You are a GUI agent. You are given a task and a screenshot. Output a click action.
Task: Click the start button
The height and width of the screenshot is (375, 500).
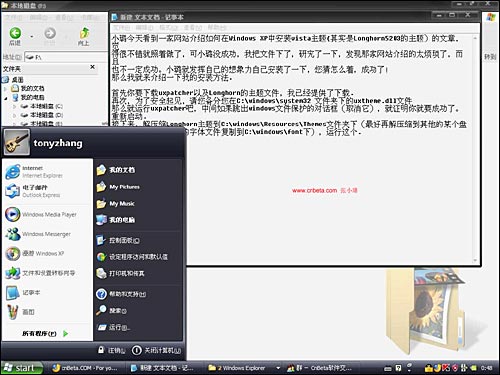(21, 368)
